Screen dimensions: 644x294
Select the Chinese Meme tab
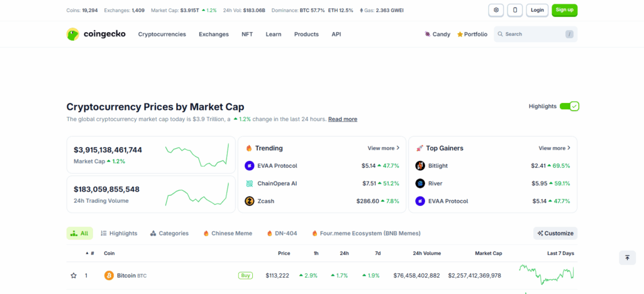227,233
